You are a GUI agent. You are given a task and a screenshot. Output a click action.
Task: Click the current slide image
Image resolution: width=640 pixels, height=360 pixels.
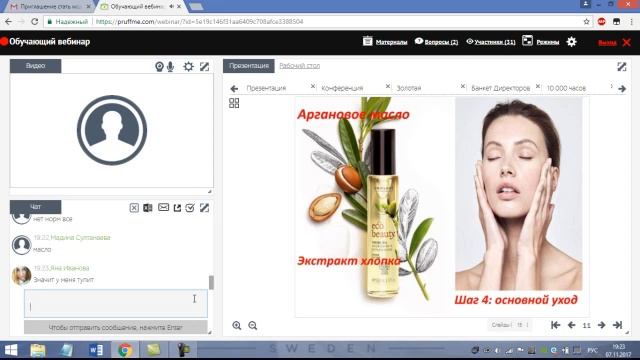coord(442,206)
